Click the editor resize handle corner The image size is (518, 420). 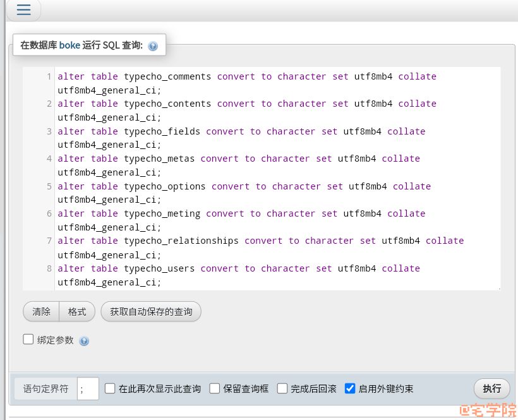click(x=498, y=287)
